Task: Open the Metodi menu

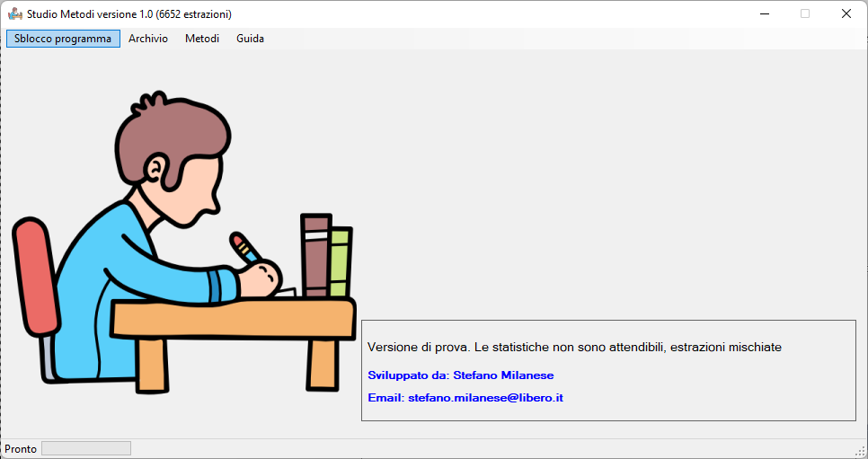Action: tap(202, 39)
